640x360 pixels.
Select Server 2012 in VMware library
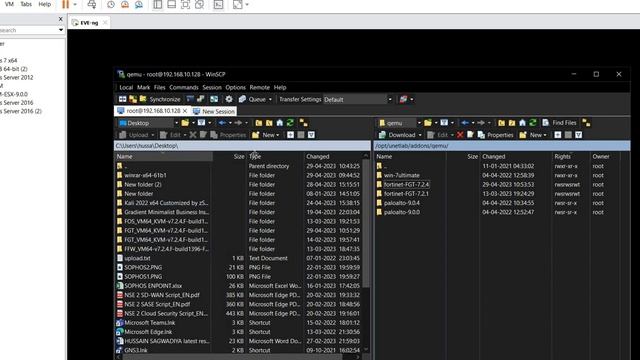point(16,77)
